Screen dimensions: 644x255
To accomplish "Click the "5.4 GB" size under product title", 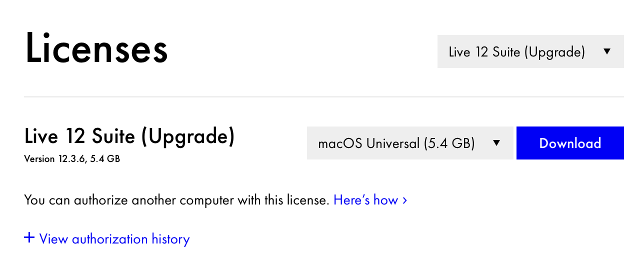I will [x=105, y=159].
